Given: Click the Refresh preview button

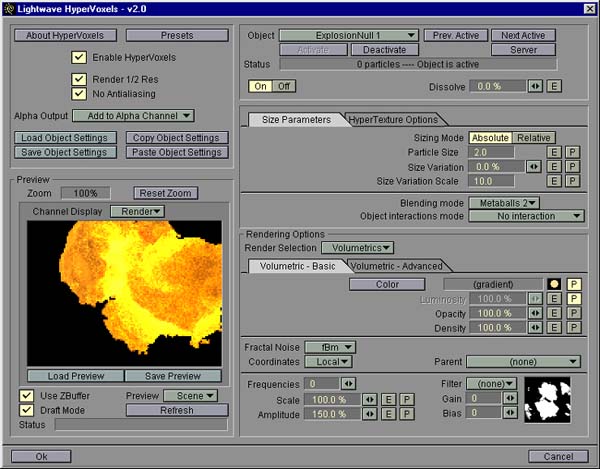Looking at the screenshot, I should (x=177, y=410).
